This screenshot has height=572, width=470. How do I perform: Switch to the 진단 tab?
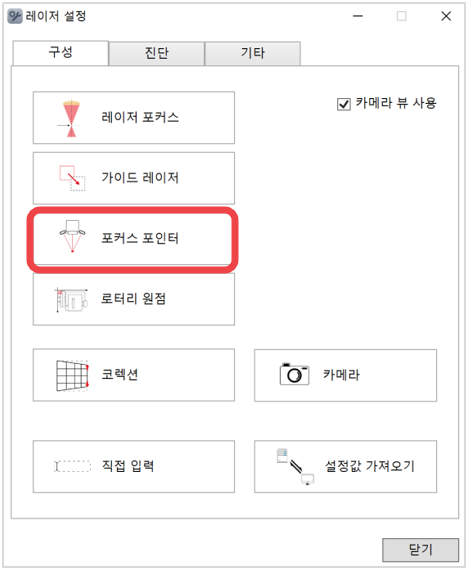click(x=157, y=53)
